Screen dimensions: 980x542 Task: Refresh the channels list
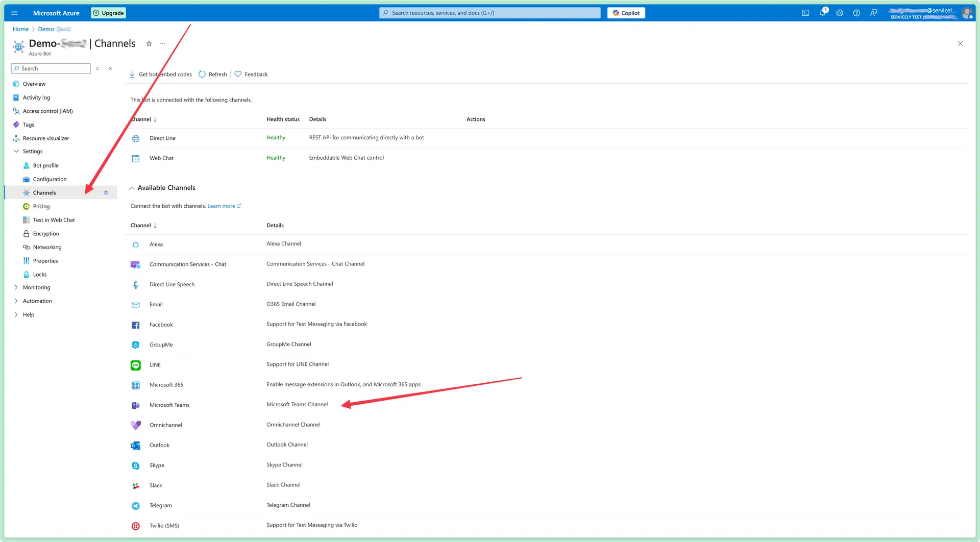(212, 75)
